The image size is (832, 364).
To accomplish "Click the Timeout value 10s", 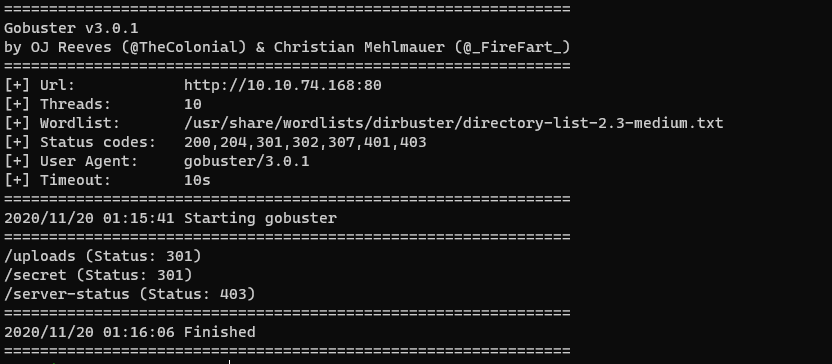I will tap(197, 180).
